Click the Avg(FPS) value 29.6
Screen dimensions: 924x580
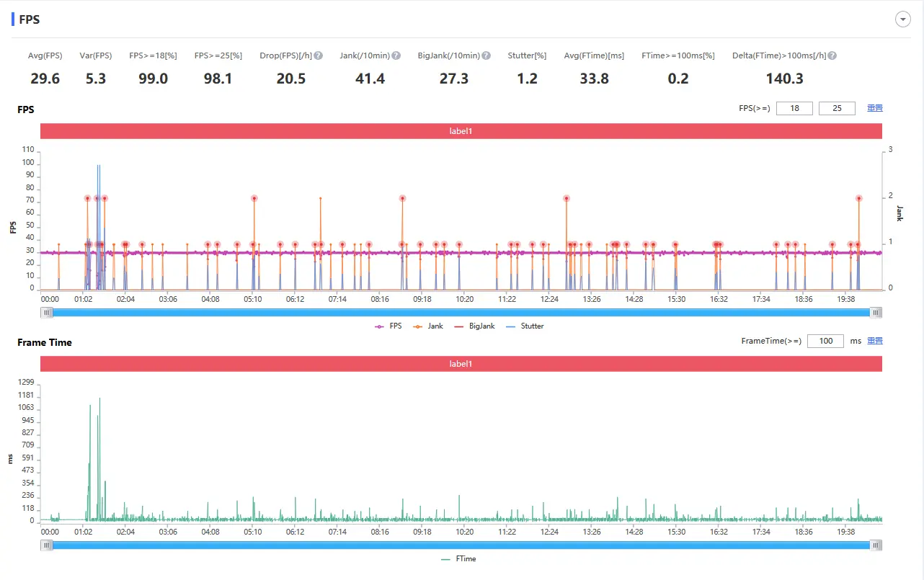pos(45,79)
